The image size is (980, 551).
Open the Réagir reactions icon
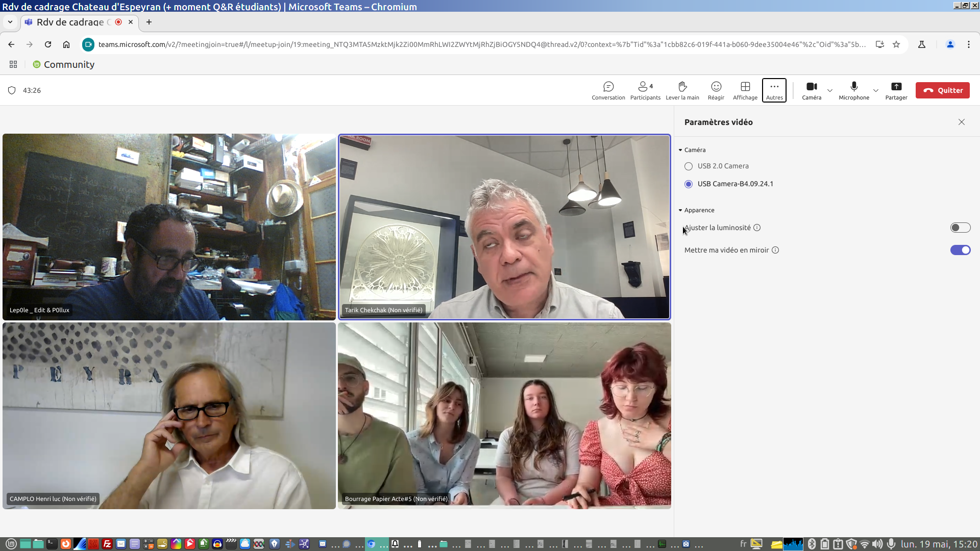click(x=716, y=90)
